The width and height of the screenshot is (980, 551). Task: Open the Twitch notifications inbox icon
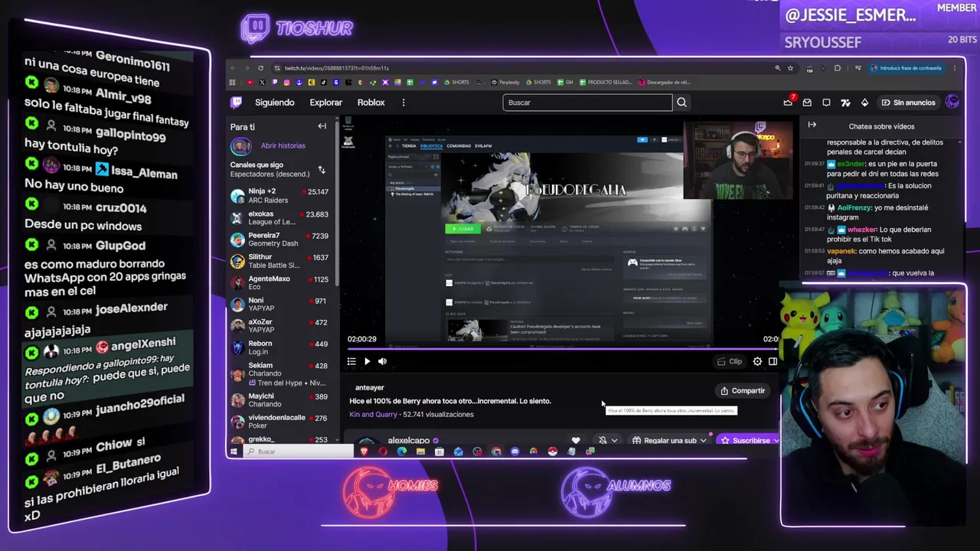(x=807, y=103)
